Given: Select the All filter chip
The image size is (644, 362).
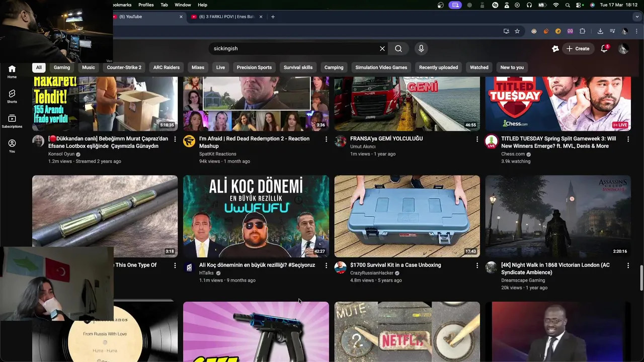Looking at the screenshot, I should (x=39, y=67).
